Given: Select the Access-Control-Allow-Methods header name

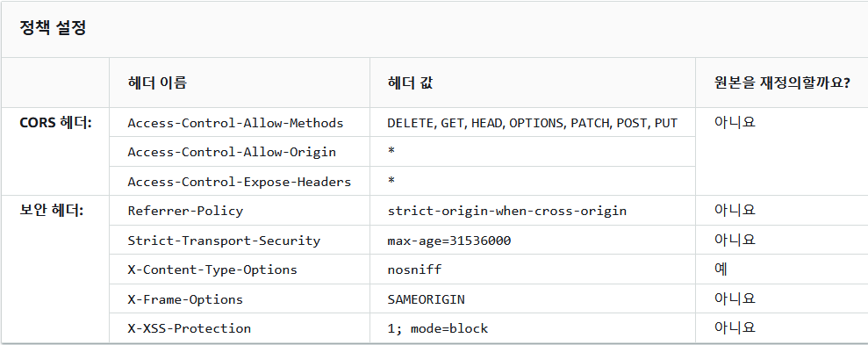Looking at the screenshot, I should point(235,123).
